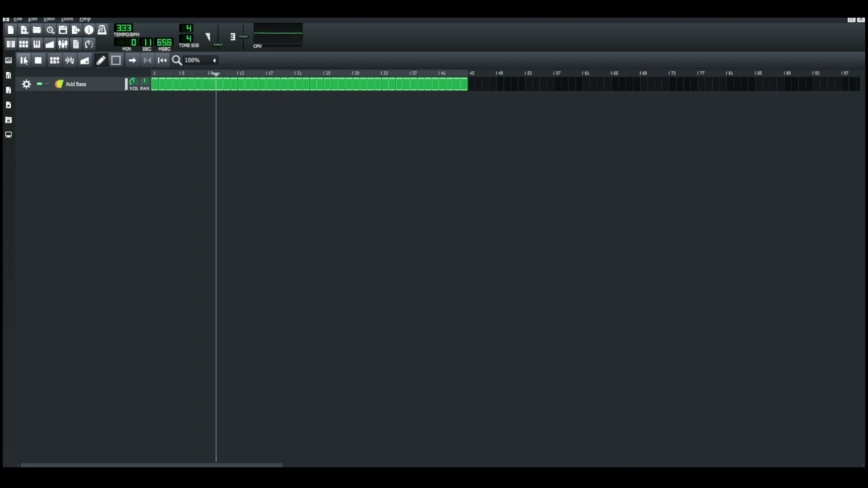Toggle return-to-start after stop behaviour
Screen dimensions: 868x488
162,60
